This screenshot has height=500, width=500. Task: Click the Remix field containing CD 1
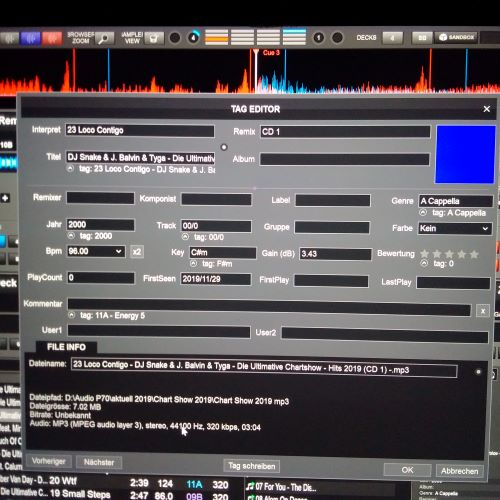click(x=345, y=132)
